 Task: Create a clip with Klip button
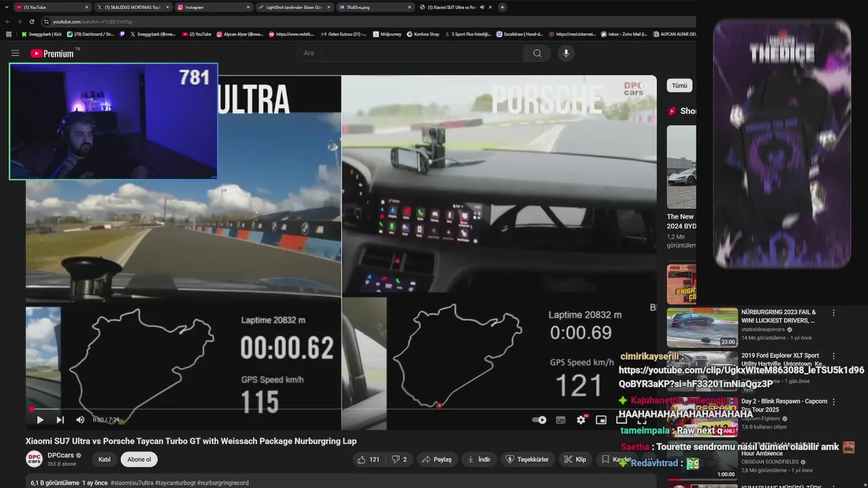coord(575,459)
